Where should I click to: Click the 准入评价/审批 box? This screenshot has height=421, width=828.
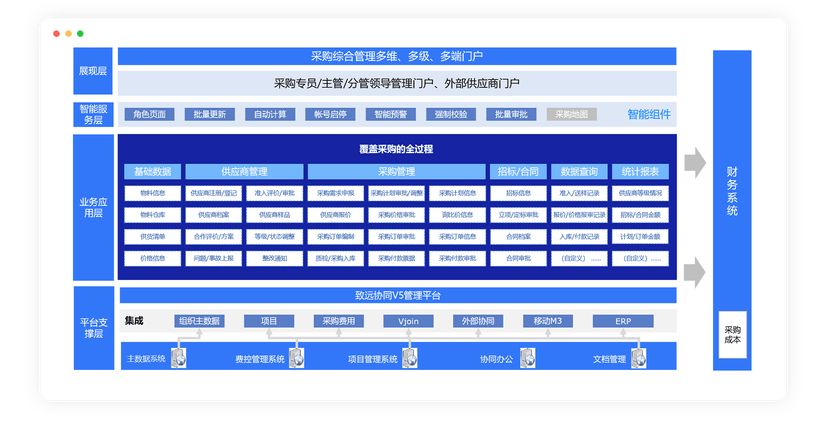[x=275, y=193]
